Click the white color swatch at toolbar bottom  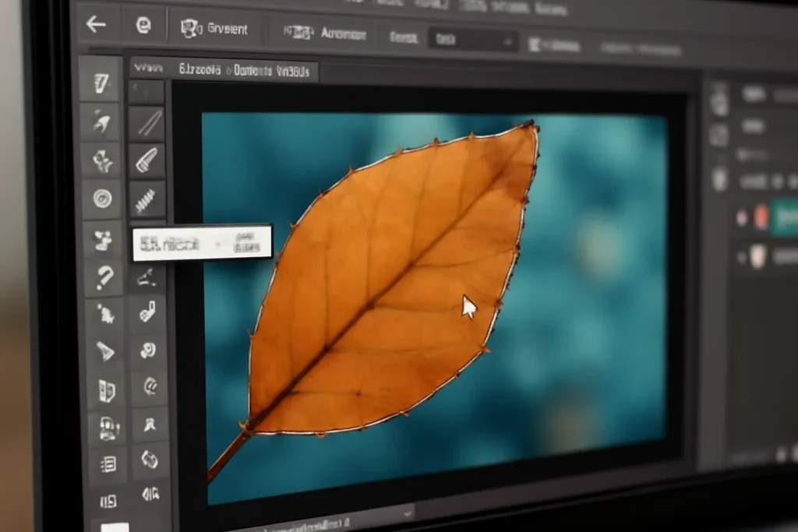coord(115,527)
